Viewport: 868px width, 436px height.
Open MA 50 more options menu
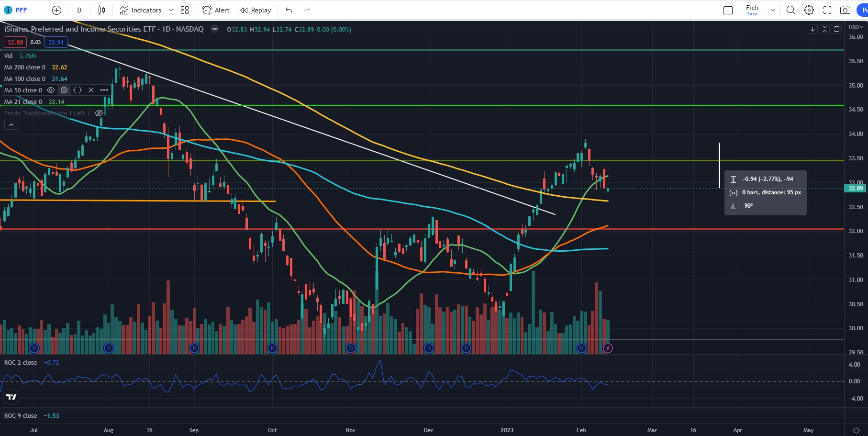pyautogui.click(x=104, y=90)
